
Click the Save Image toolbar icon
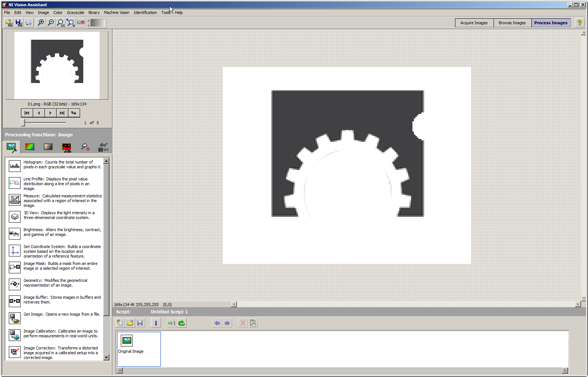coord(19,23)
